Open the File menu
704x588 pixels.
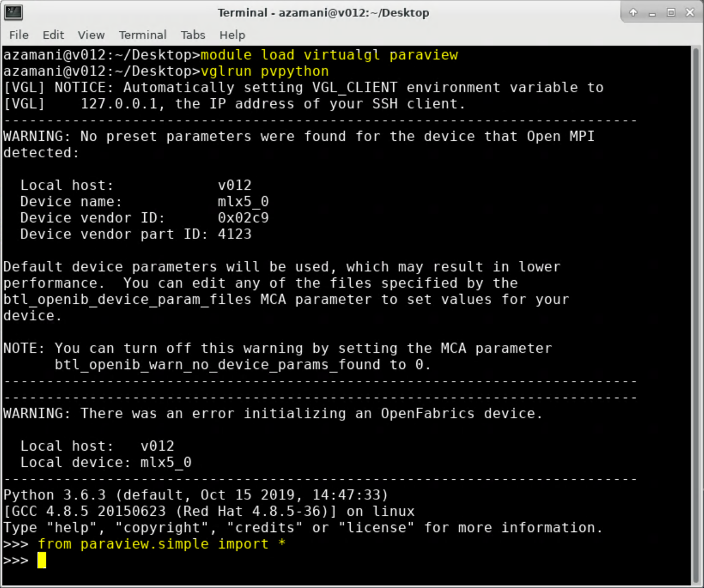coord(19,35)
